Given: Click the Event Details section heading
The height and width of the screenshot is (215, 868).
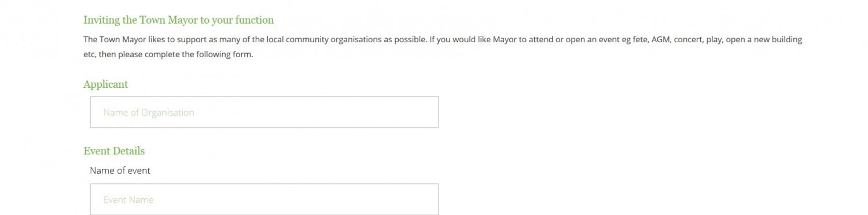Looking at the screenshot, I should pyautogui.click(x=114, y=151).
